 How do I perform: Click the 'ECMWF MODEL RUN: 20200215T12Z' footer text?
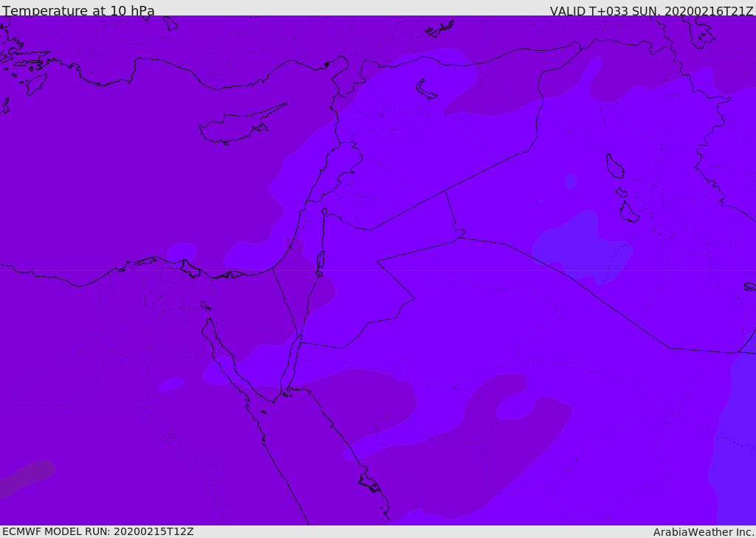[98, 532]
